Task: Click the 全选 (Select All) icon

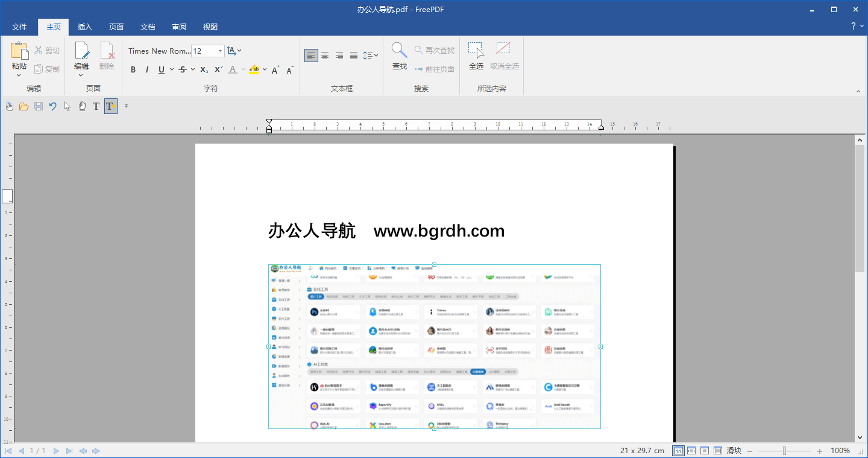Action: (x=476, y=50)
